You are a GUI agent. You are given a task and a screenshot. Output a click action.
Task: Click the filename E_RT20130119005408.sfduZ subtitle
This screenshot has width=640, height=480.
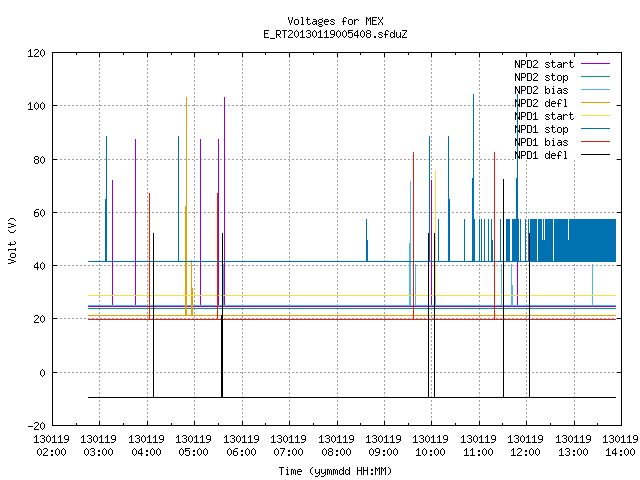335,34
